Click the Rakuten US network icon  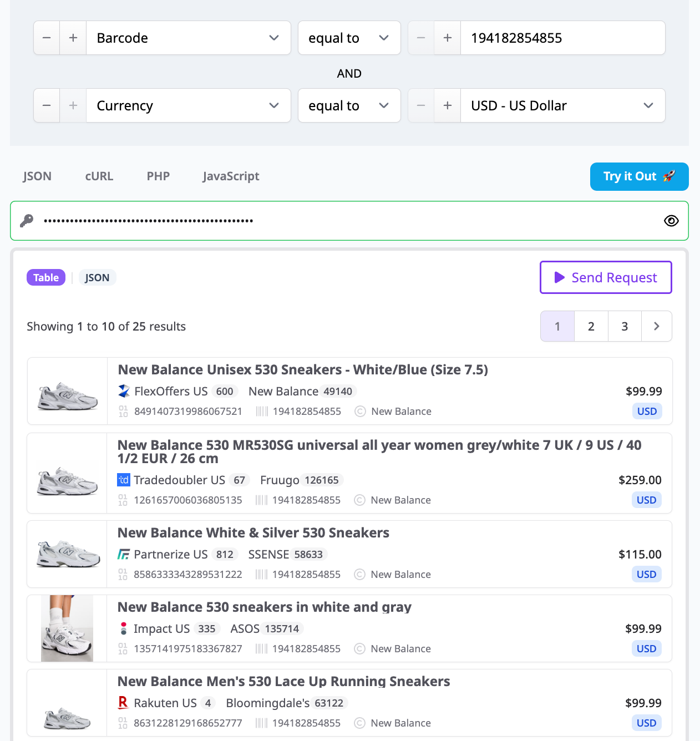coord(124,703)
